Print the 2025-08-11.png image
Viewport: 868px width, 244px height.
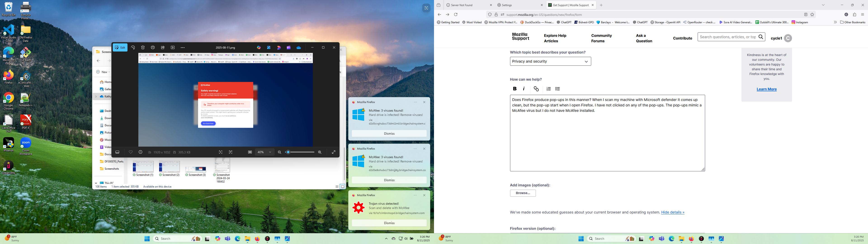[x=153, y=47]
